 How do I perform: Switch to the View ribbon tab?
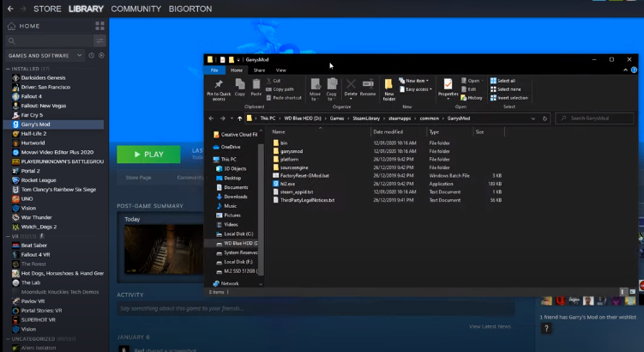(x=281, y=70)
